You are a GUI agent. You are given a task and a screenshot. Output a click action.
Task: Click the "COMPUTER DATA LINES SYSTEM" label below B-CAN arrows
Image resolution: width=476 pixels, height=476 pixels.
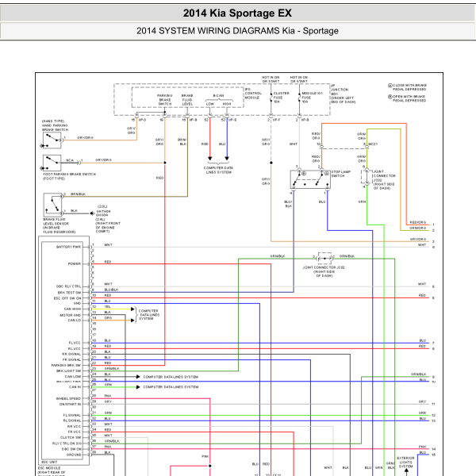coord(219,170)
